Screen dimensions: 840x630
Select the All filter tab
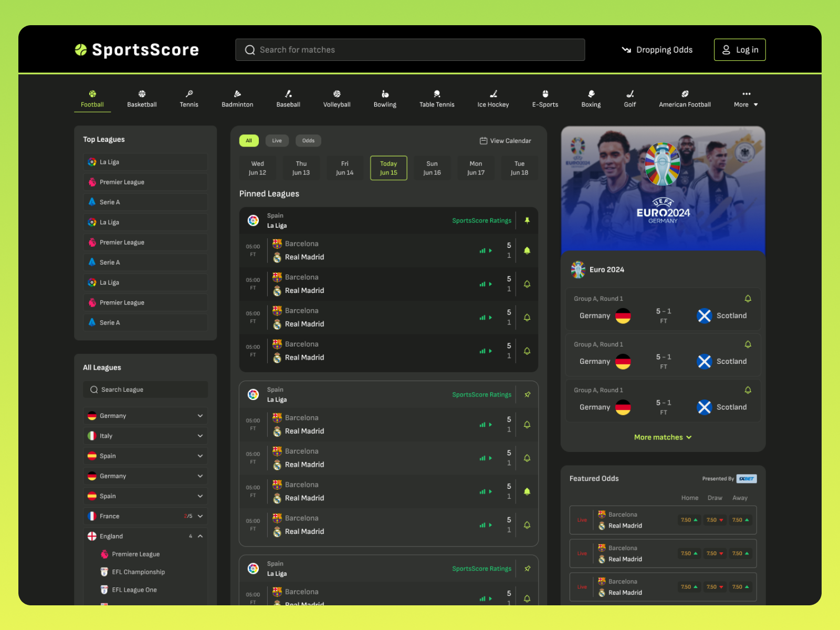click(249, 141)
